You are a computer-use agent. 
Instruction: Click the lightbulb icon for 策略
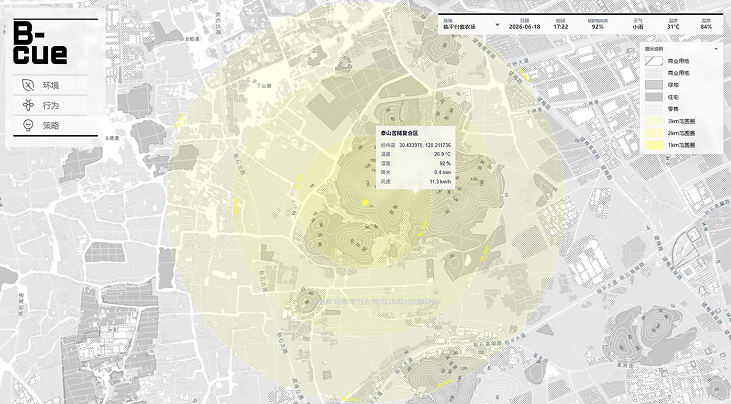pyautogui.click(x=28, y=125)
